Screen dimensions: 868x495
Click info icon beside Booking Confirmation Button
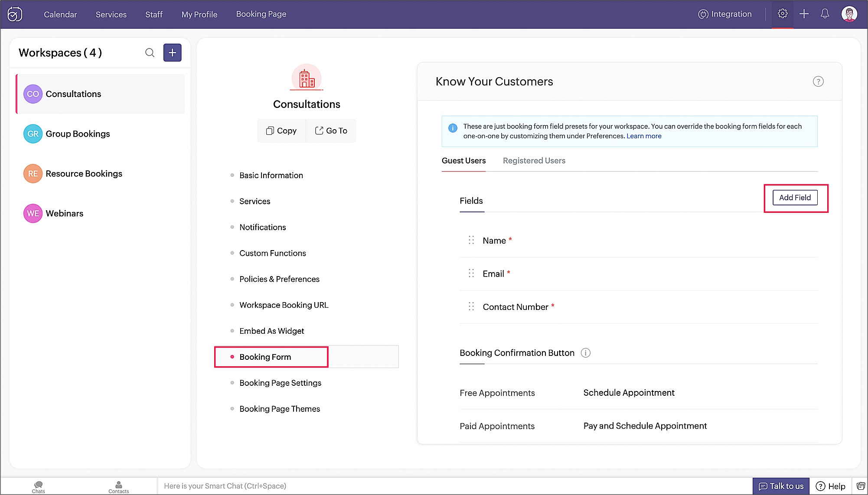pyautogui.click(x=585, y=353)
